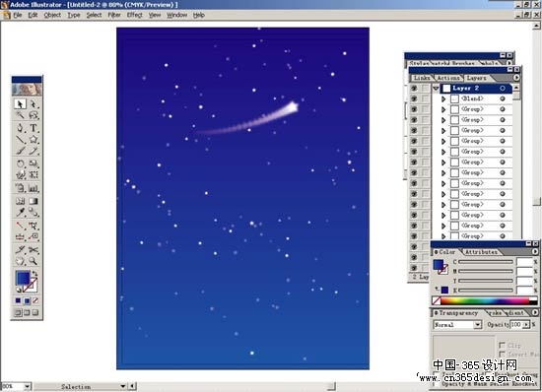Select the Gradient tool
Viewport: 542px width, 392px height.
(x=34, y=201)
